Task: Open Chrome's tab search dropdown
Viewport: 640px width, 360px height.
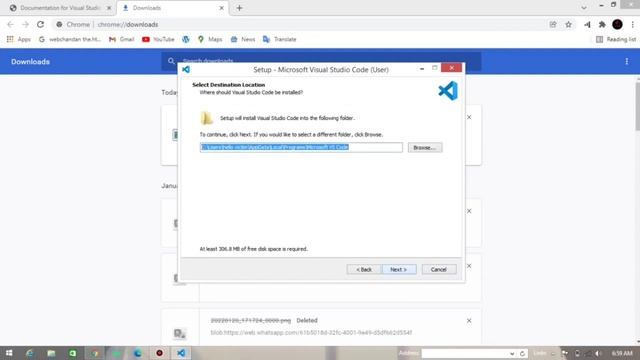Action: 584,8
